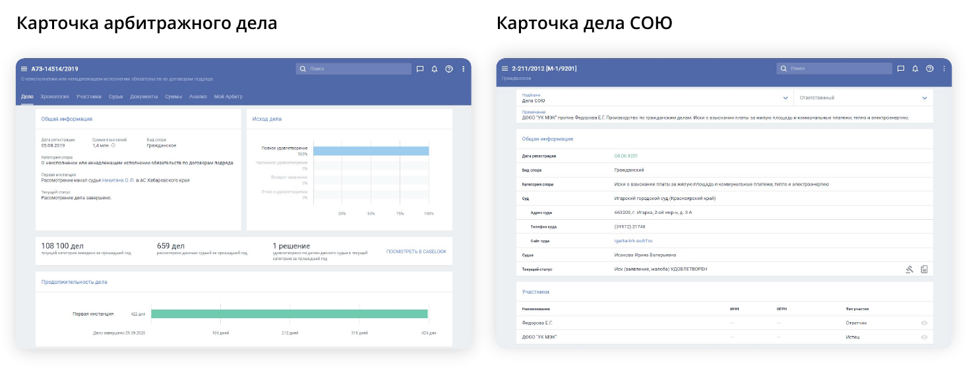The image size is (980, 367).
Task: Open chat messages icon in СОЮ card
Action: click(x=901, y=69)
